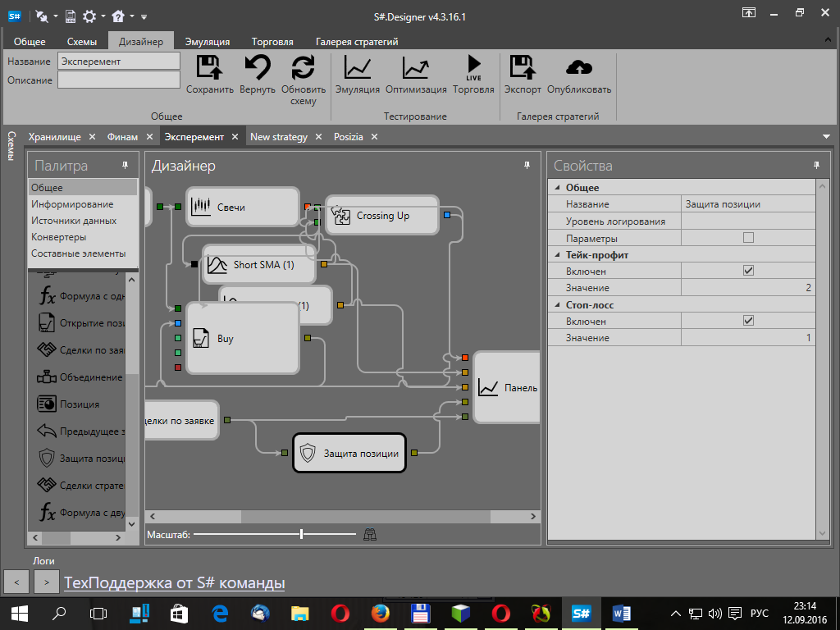Click the Вернуть undo icon
Screen dimensions: 840x630
pyautogui.click(x=258, y=69)
